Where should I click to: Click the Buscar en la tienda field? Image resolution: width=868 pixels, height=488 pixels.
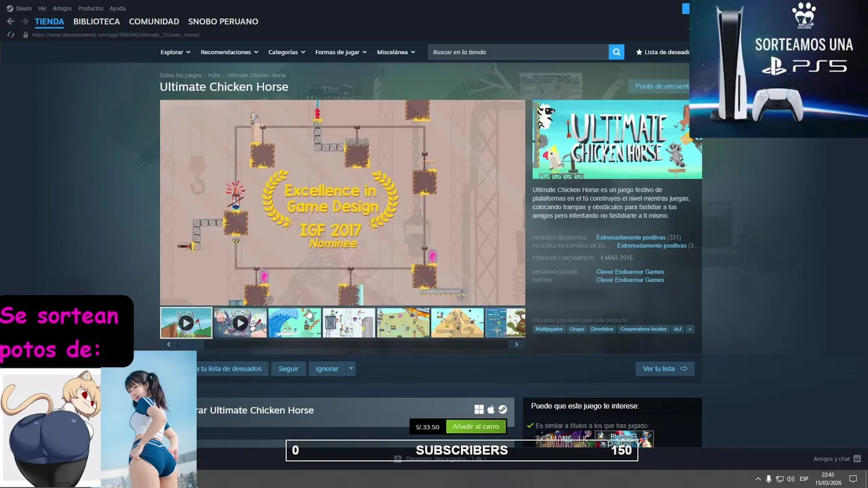click(518, 52)
